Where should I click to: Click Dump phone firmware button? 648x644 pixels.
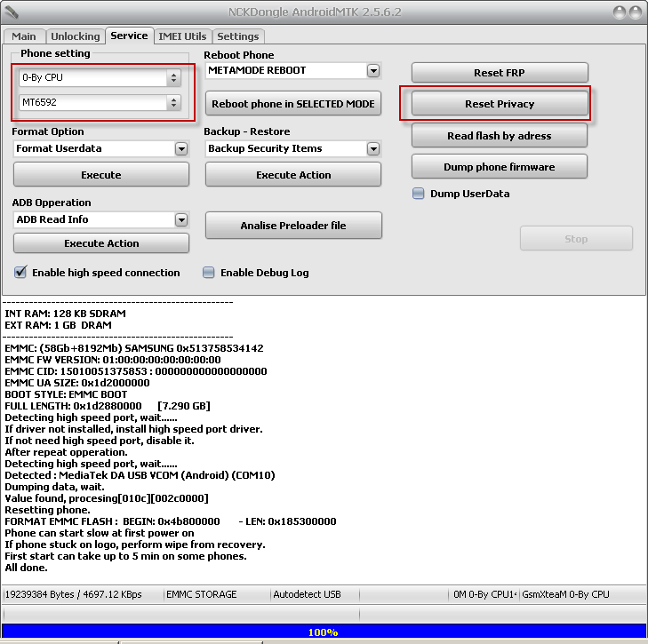(500, 167)
